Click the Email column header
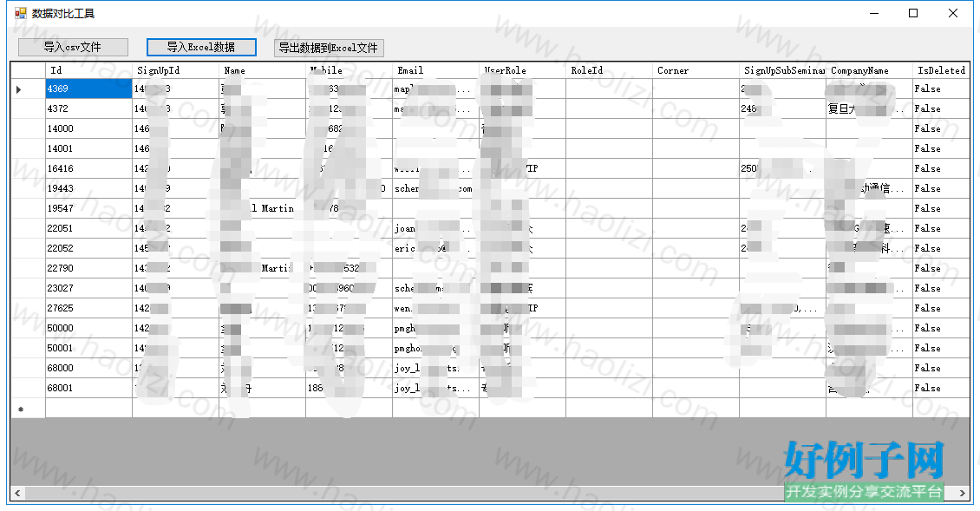Screen dimensions: 980x511 coord(435,70)
